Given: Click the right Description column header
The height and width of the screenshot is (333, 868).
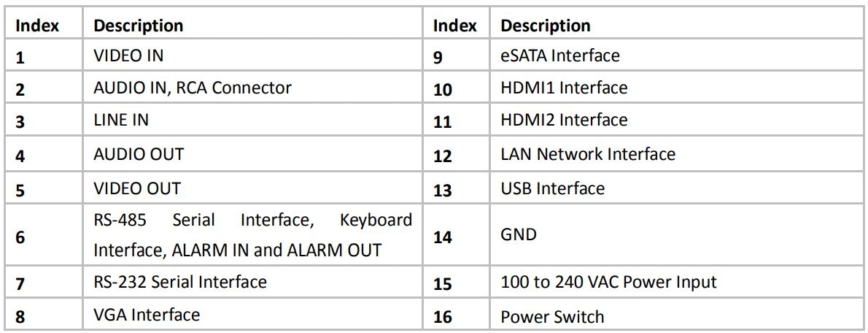Looking at the screenshot, I should click(x=546, y=26).
